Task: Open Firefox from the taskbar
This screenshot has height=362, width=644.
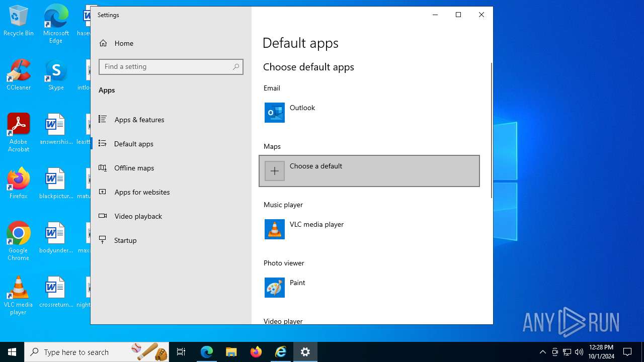Action: pyautogui.click(x=256, y=352)
